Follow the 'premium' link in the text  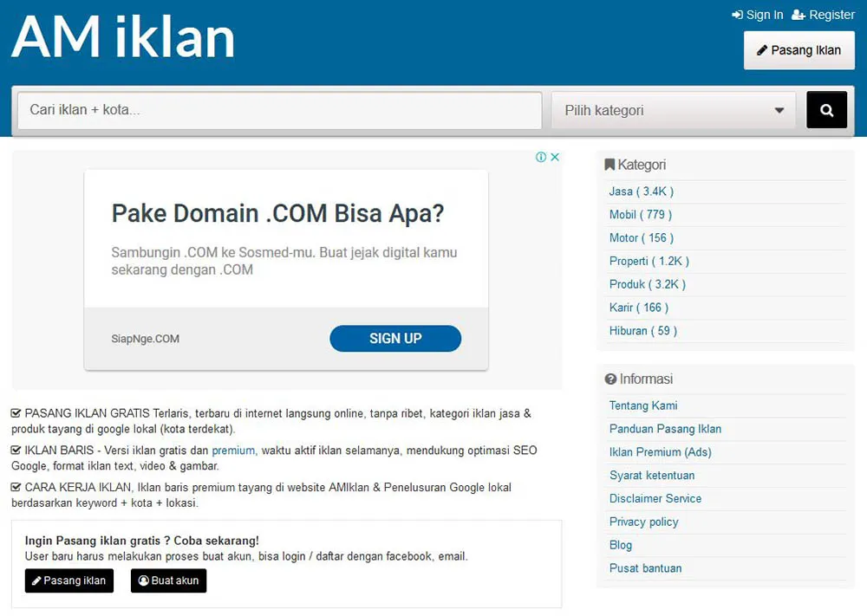click(233, 451)
